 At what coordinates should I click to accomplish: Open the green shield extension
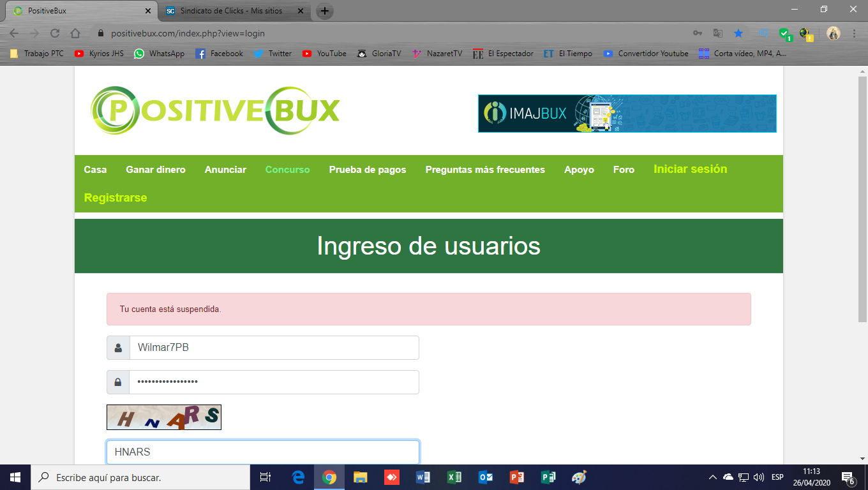pos(785,34)
